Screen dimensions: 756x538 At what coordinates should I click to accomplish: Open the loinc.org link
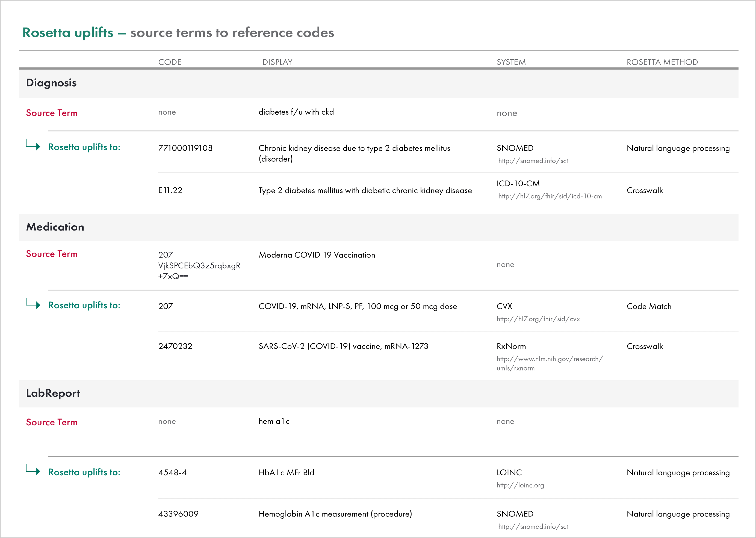520,485
